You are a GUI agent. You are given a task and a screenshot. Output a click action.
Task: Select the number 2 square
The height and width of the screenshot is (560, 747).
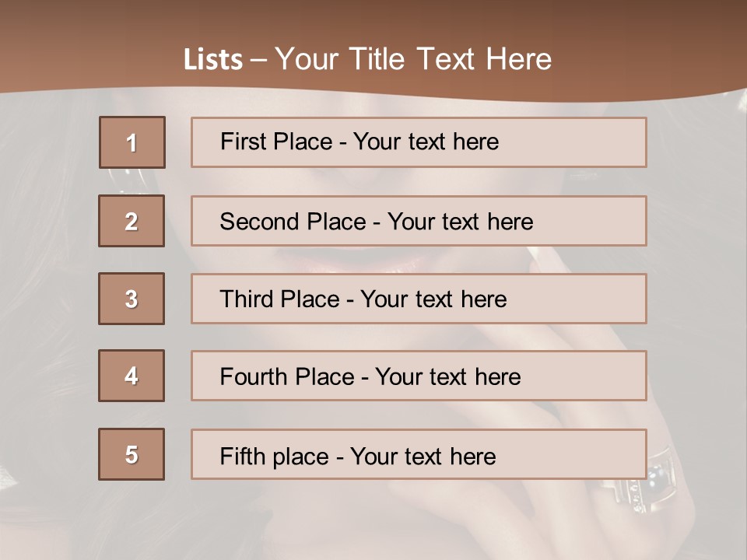[x=132, y=221]
